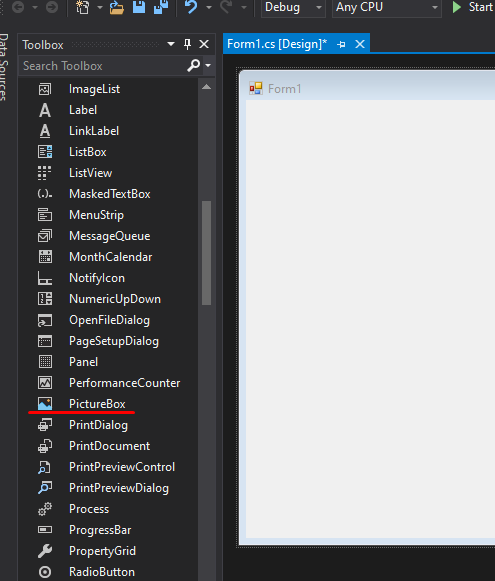Image resolution: width=495 pixels, height=581 pixels.
Task: Toggle the pin on Form1.cs tab
Action: (x=342, y=44)
